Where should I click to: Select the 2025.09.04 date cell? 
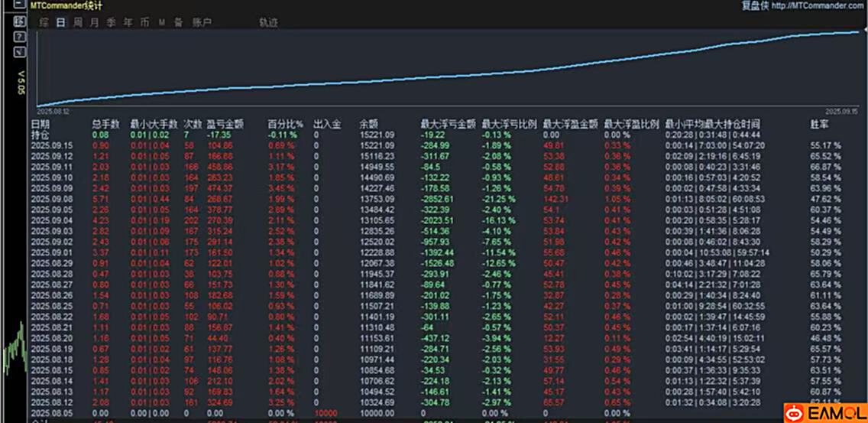(x=51, y=220)
